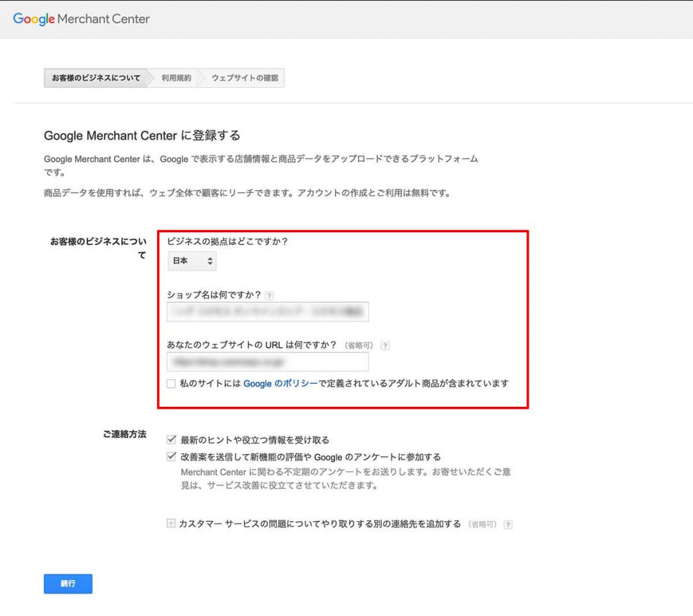Focus the shop name input field
This screenshot has height=616, width=693.
[x=268, y=312]
